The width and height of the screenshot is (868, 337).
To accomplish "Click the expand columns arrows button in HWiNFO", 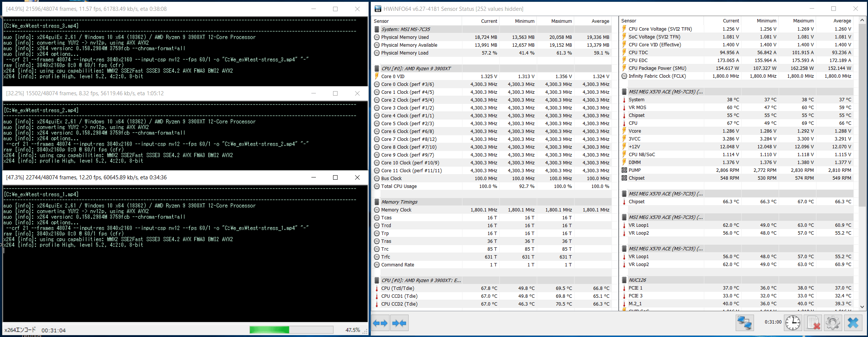I will [x=381, y=323].
